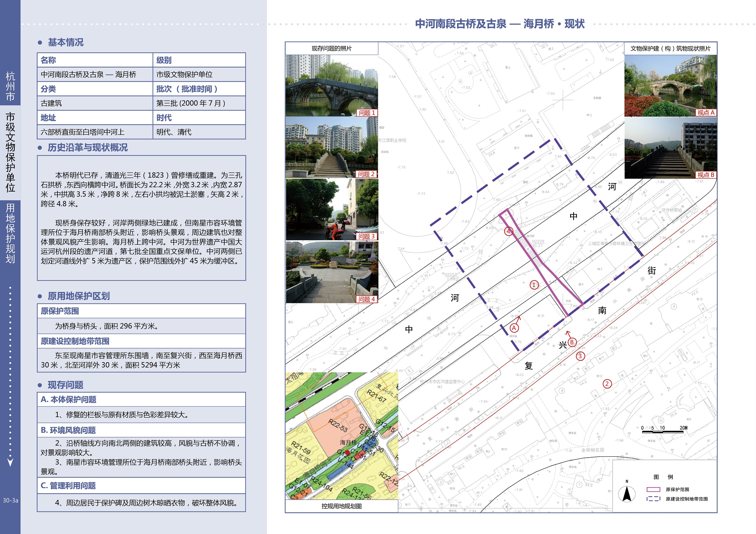Click the dashed 原建设控制地带范围 legend swatch
Image resolution: width=756 pixels, height=534 pixels.
click(x=653, y=499)
